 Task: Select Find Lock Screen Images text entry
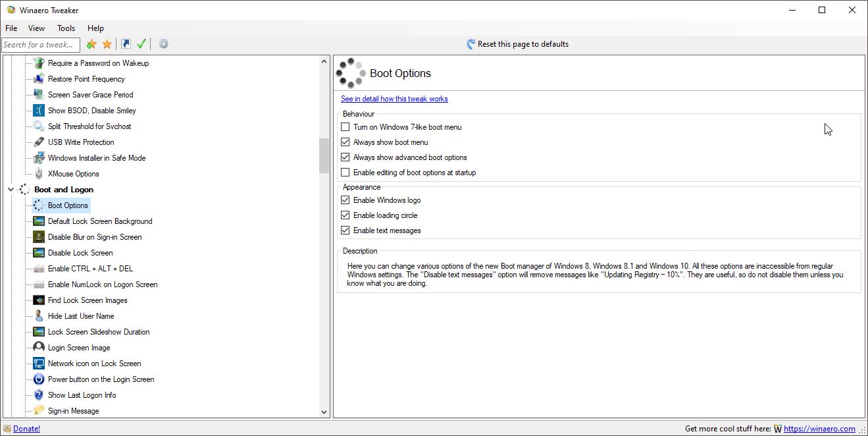pyautogui.click(x=88, y=300)
